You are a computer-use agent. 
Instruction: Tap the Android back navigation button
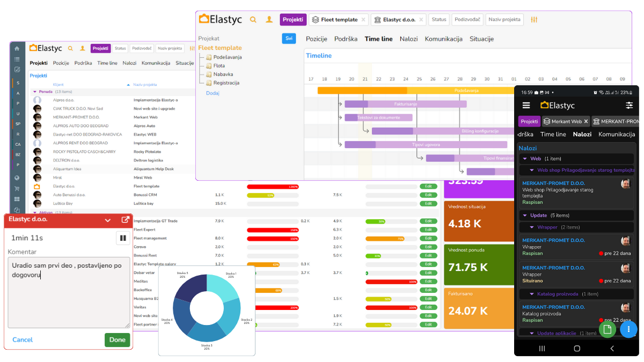(612, 348)
